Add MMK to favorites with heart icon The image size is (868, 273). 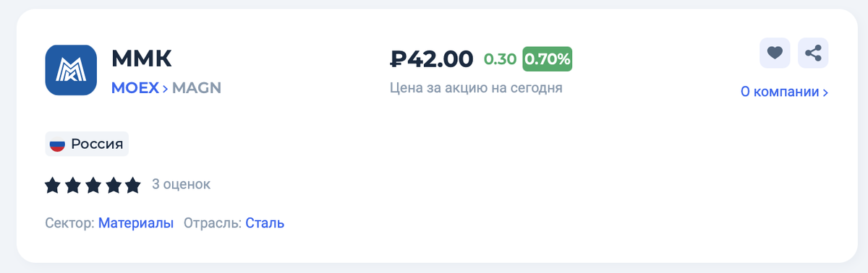pyautogui.click(x=775, y=53)
